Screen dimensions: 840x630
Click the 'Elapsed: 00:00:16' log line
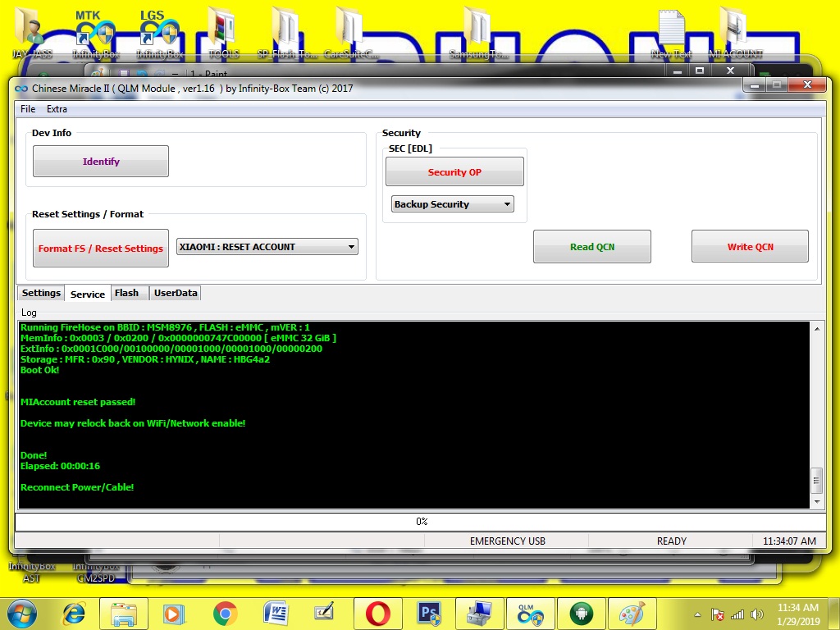click(x=60, y=466)
